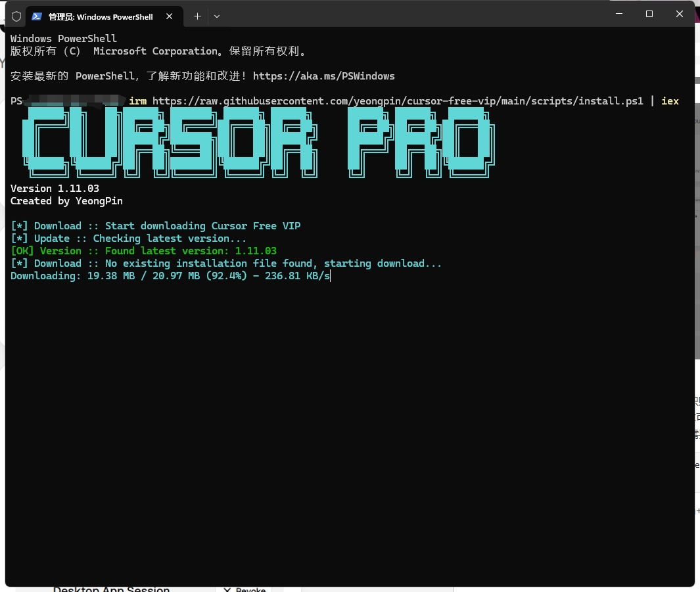Click the 'Version 1.11.03' line
700x592 pixels.
click(55, 189)
